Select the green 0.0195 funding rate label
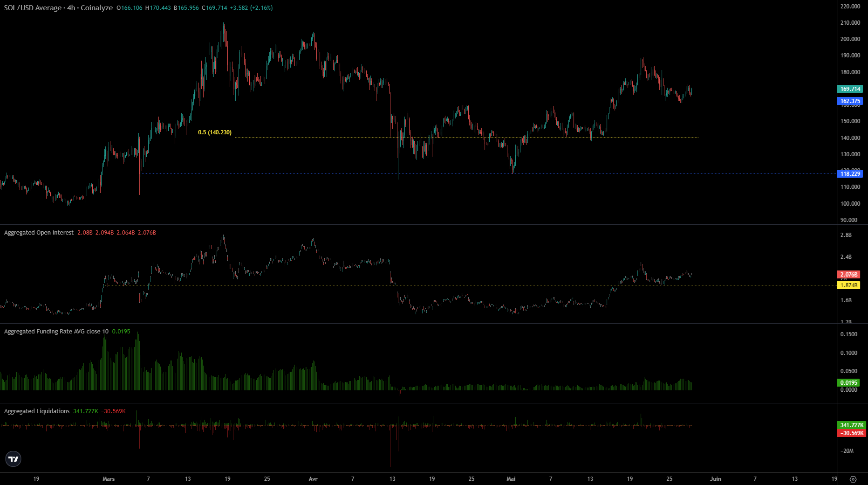This screenshot has height=485, width=868. pos(848,383)
